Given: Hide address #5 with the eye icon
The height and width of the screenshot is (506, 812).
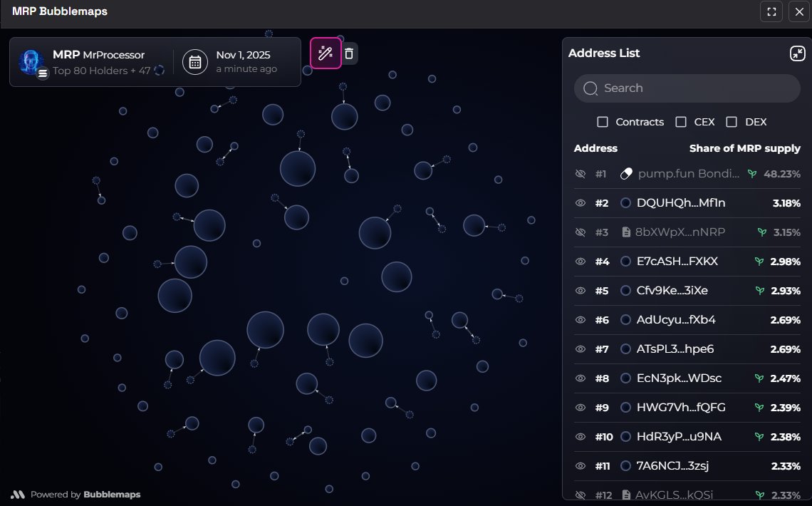Looking at the screenshot, I should pyautogui.click(x=581, y=291).
